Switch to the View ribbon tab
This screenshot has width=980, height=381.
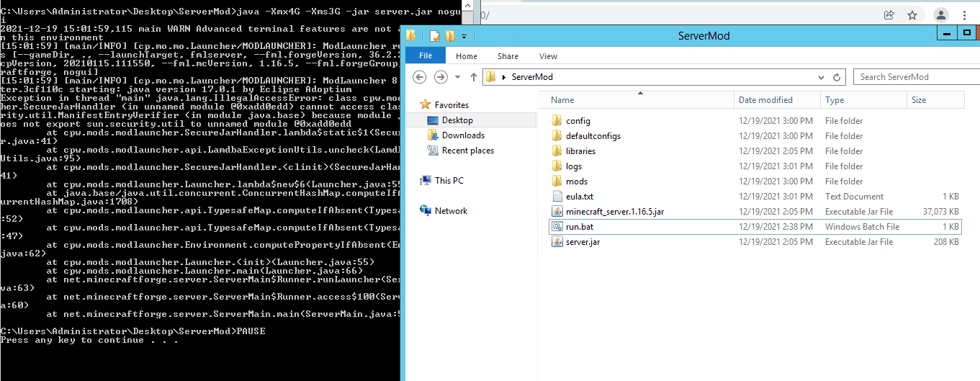click(x=548, y=56)
